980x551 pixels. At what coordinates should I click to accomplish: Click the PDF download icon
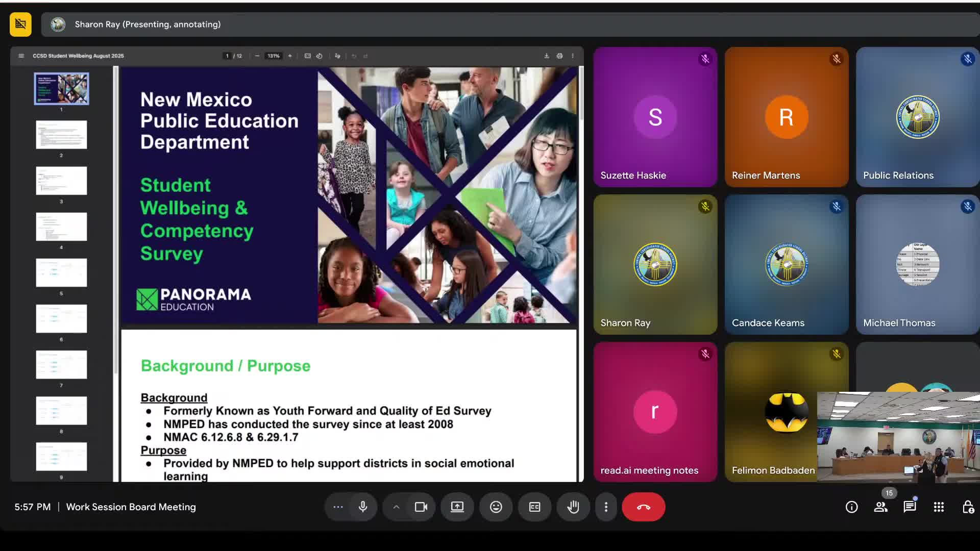point(547,56)
